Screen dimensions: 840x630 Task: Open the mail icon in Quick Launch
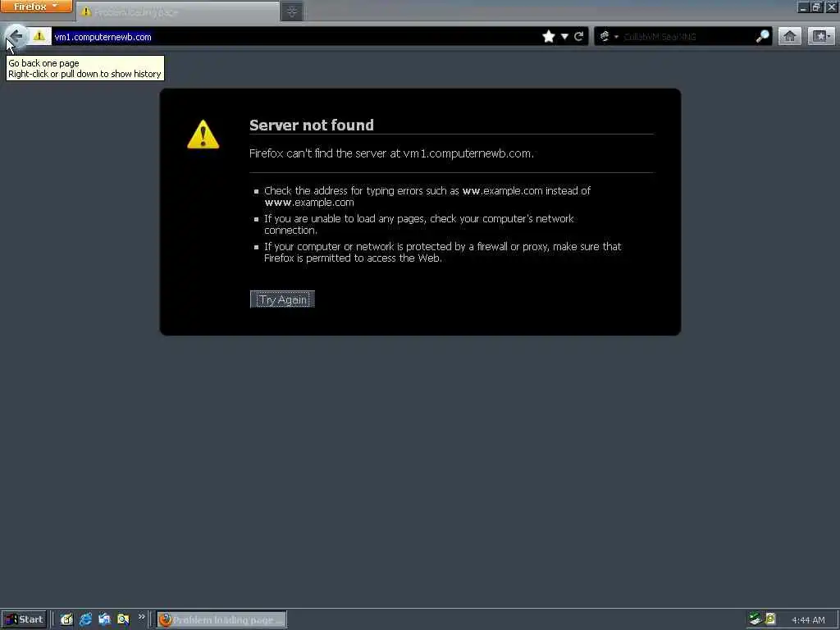(x=104, y=619)
